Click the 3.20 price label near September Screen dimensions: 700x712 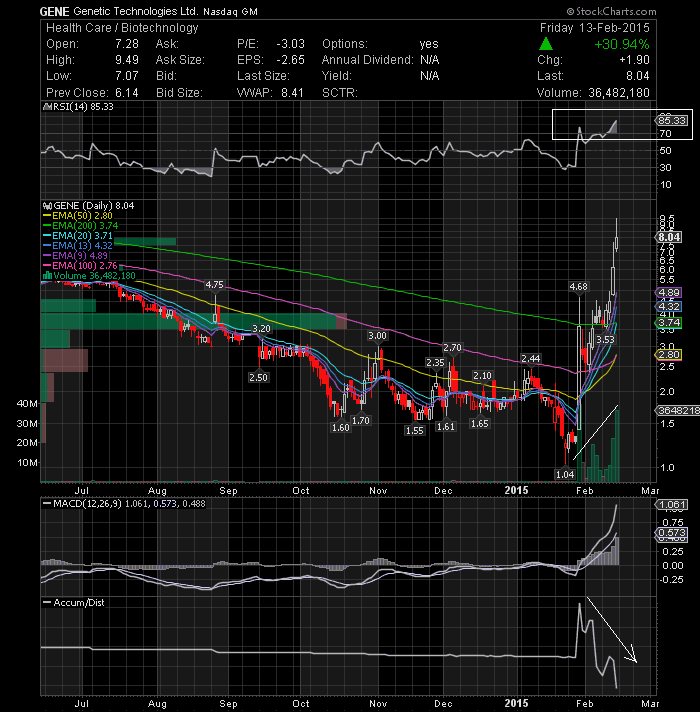(x=261, y=329)
